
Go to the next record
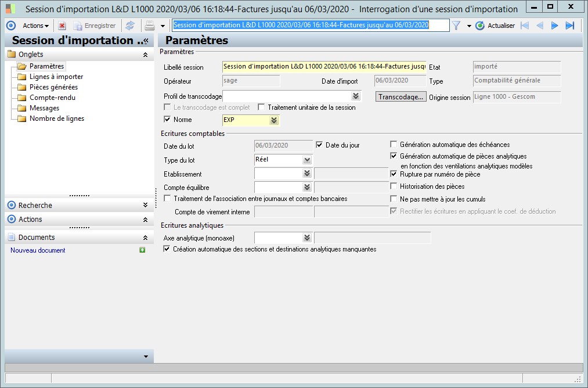(555, 26)
